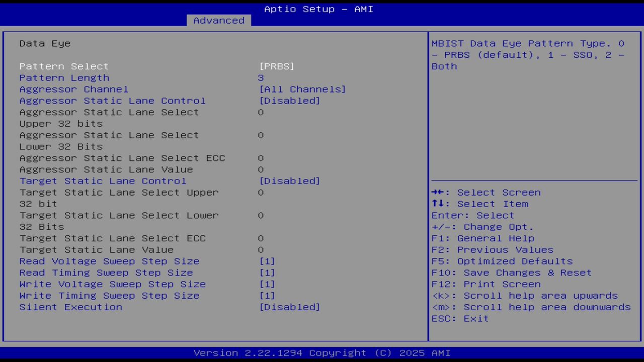Edit Write Timing Sweep Step Size
This screenshot has width=644, height=362.
(x=267, y=296)
